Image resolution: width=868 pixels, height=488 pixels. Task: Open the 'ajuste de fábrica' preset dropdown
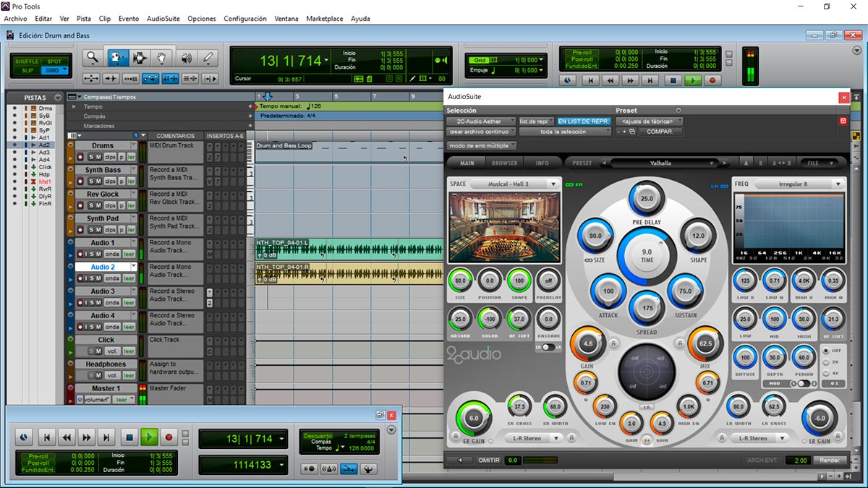(649, 121)
